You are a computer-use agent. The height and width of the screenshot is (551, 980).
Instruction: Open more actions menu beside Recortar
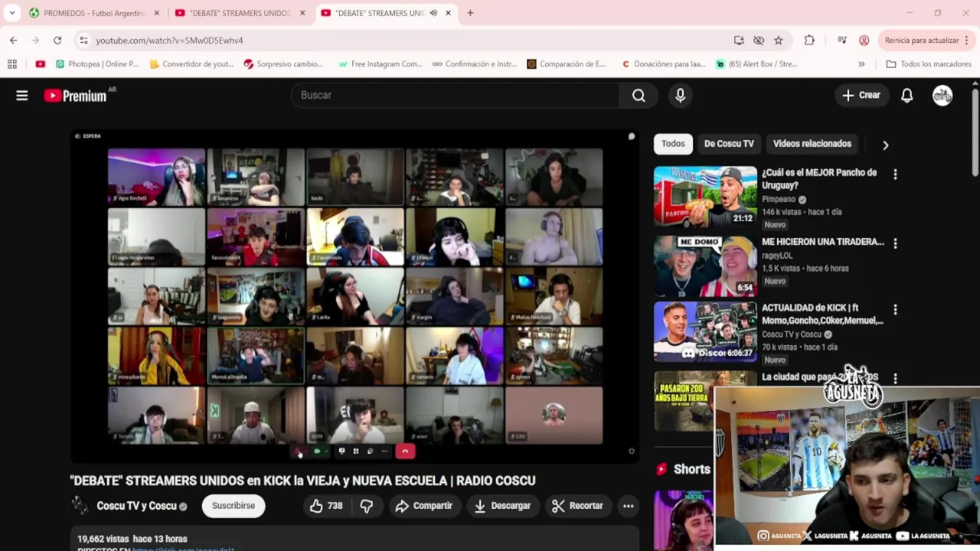pos(628,505)
